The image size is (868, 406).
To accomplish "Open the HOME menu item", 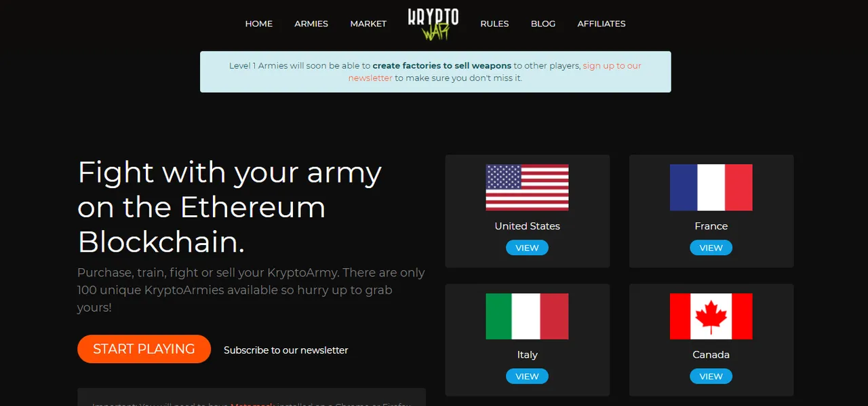I will 258,24.
